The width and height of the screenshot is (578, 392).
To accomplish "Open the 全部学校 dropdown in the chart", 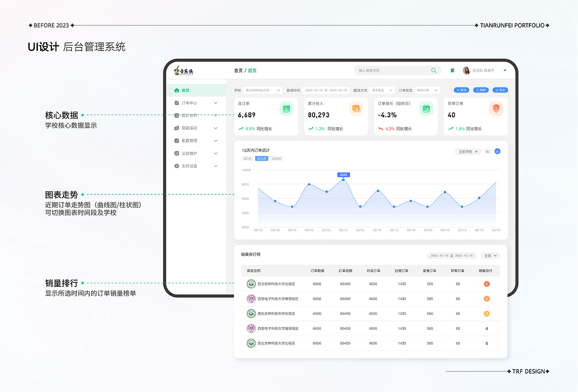I will click(x=468, y=152).
